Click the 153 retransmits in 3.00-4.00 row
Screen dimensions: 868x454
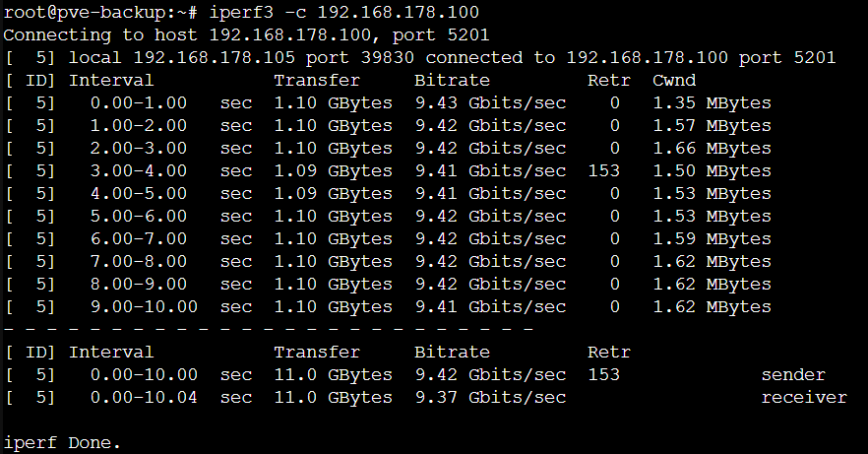603,171
